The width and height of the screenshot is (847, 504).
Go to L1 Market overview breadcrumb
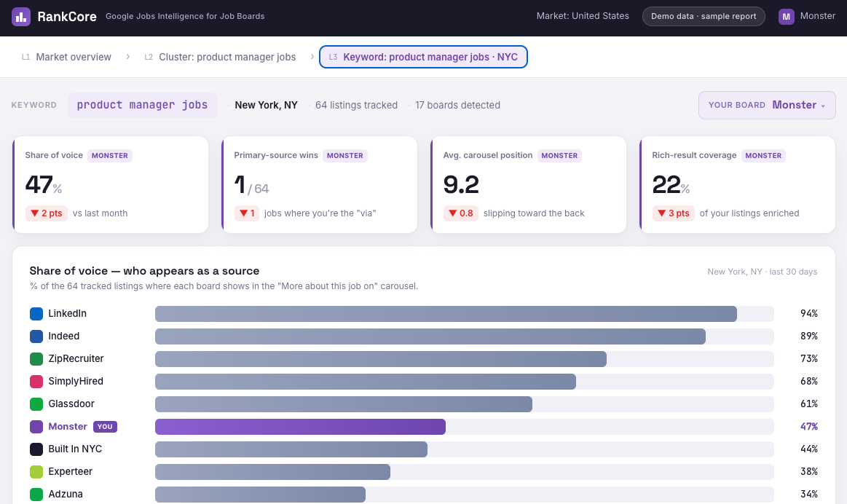pyautogui.click(x=66, y=58)
